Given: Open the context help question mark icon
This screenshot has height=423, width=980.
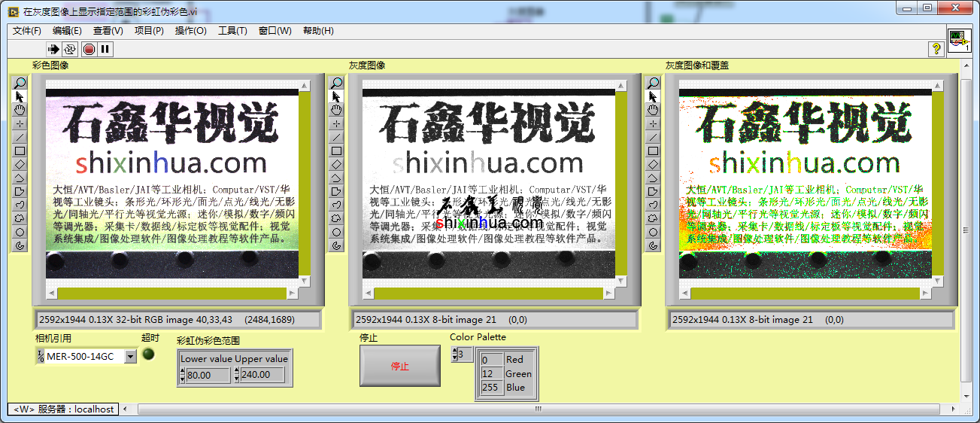Looking at the screenshot, I should (936, 49).
